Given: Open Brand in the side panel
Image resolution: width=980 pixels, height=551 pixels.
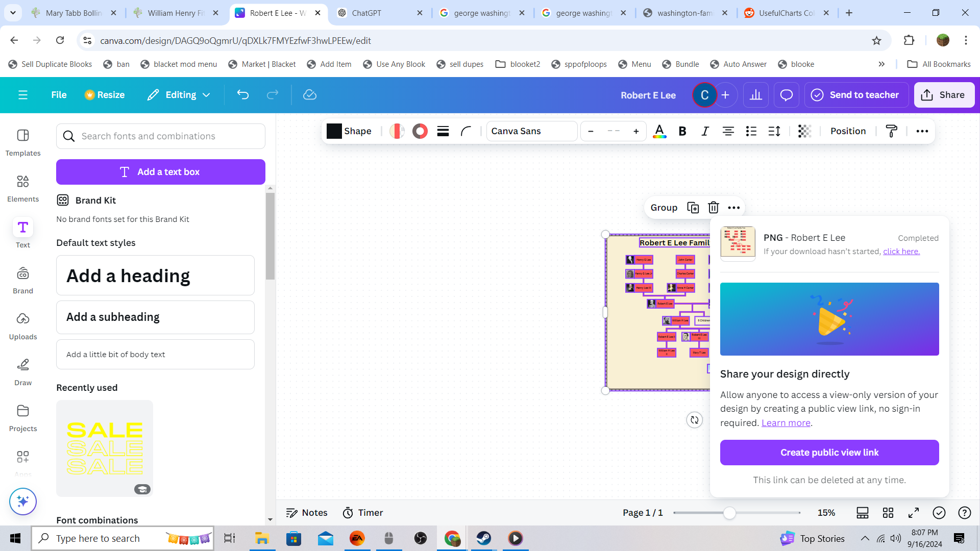Looking at the screenshot, I should tap(23, 280).
